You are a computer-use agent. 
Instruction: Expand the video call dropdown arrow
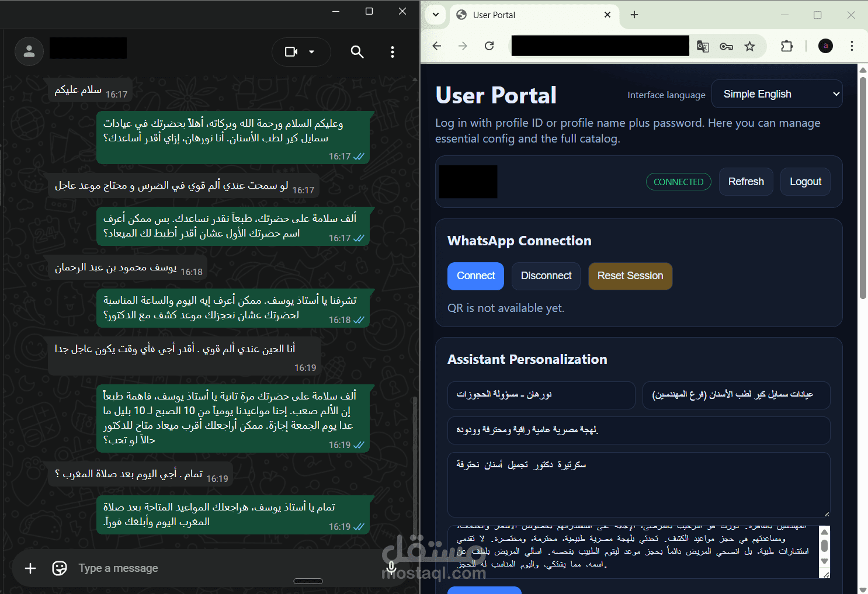point(313,52)
